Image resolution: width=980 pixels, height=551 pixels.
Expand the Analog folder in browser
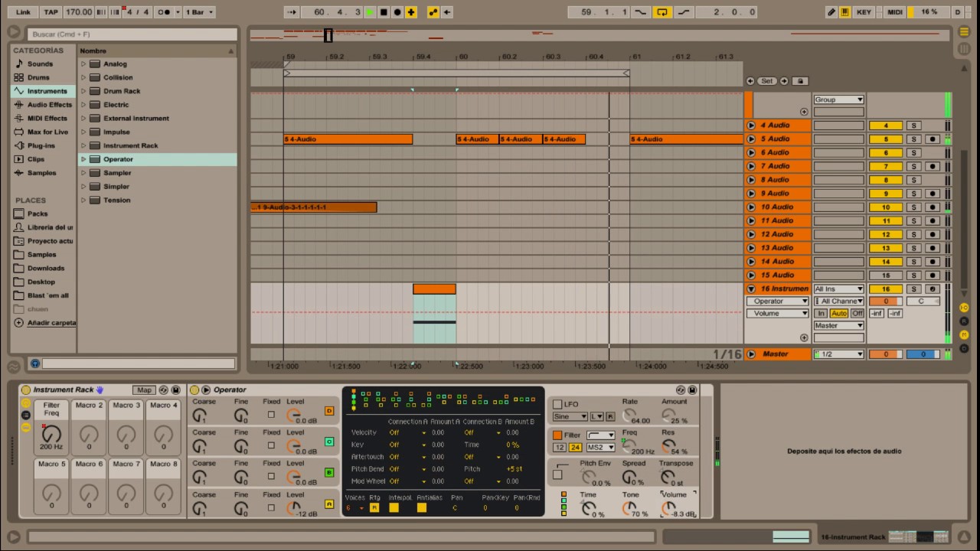[83, 64]
